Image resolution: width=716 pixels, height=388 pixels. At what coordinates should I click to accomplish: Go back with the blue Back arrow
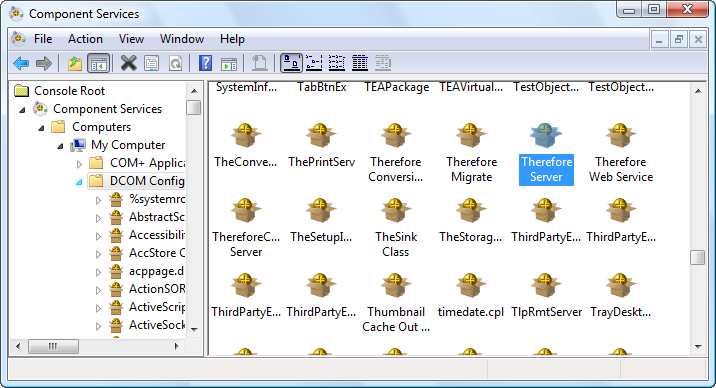click(21, 63)
